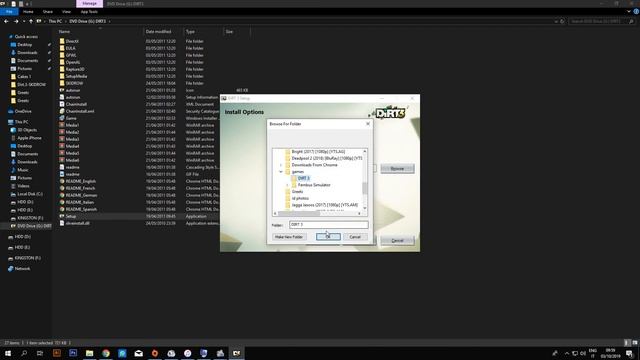Select the Chaininstall XML document
Viewport: 640px width, 360px height.
[x=76, y=104]
